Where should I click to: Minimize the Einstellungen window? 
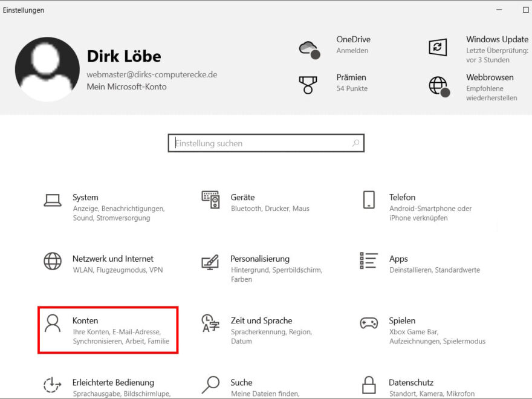(499, 10)
